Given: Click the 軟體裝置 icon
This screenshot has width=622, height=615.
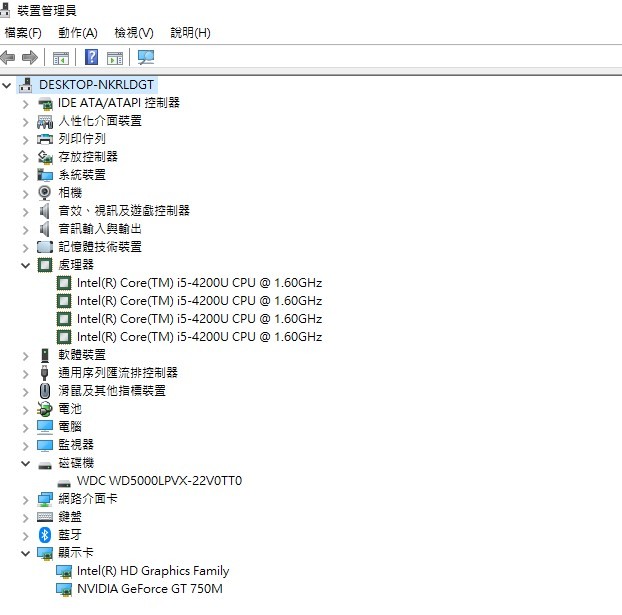Looking at the screenshot, I should click(x=45, y=355).
